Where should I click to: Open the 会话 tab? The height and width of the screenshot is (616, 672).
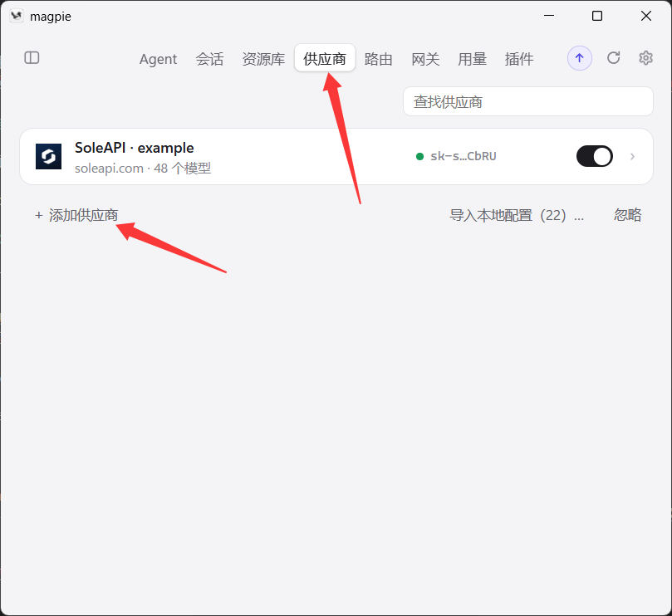(x=209, y=59)
